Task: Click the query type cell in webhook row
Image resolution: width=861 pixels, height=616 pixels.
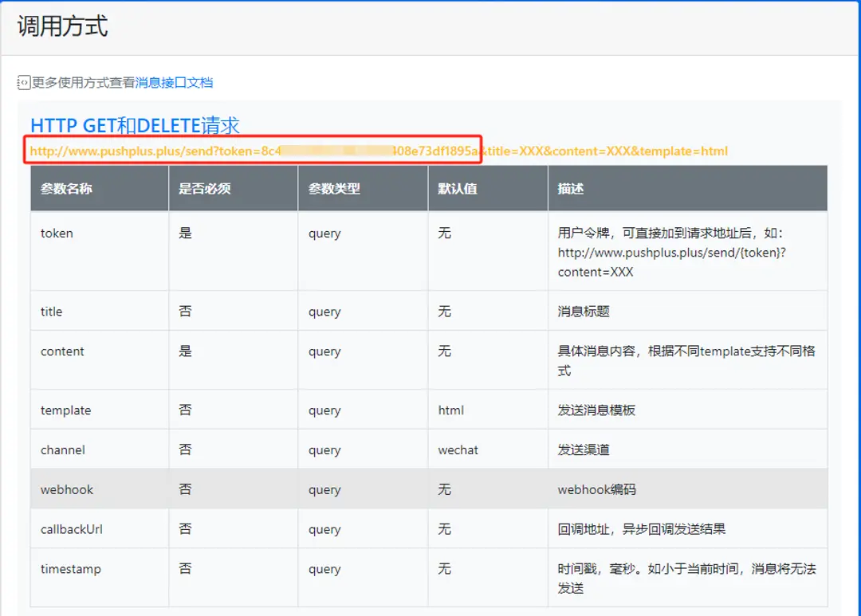Action: (363, 488)
